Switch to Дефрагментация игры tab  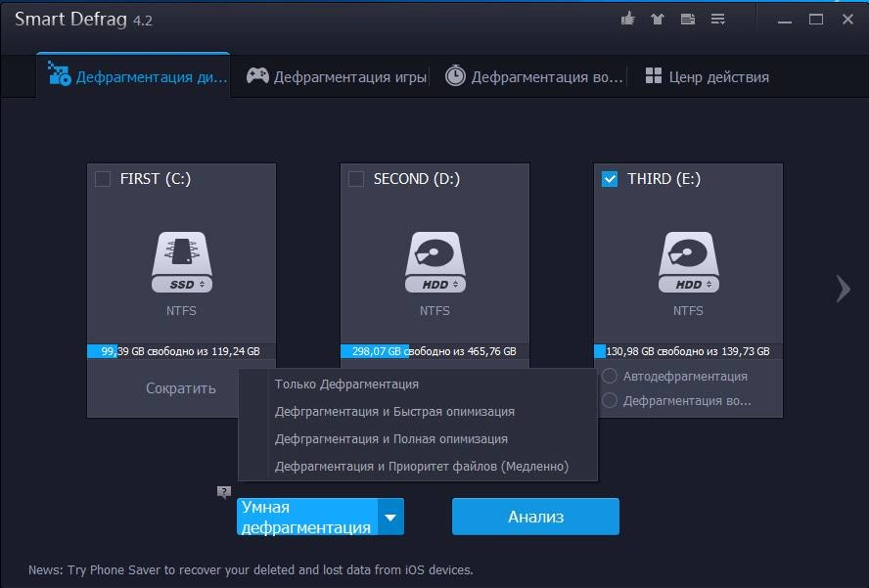pos(337,76)
